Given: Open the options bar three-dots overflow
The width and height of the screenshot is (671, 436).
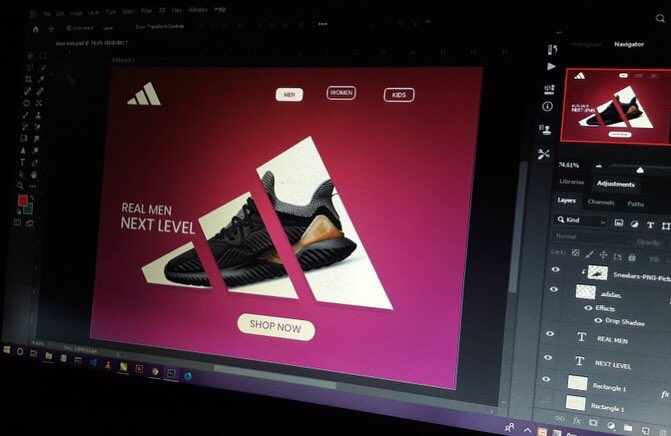Looking at the screenshot, I should pyautogui.click(x=323, y=24).
